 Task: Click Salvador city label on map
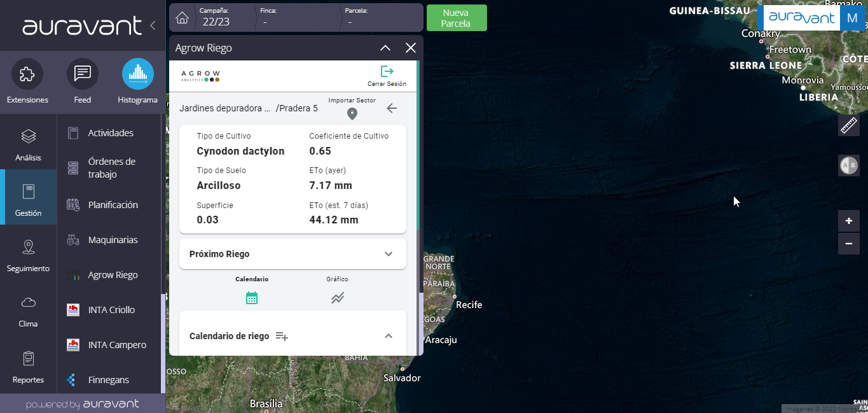click(402, 378)
